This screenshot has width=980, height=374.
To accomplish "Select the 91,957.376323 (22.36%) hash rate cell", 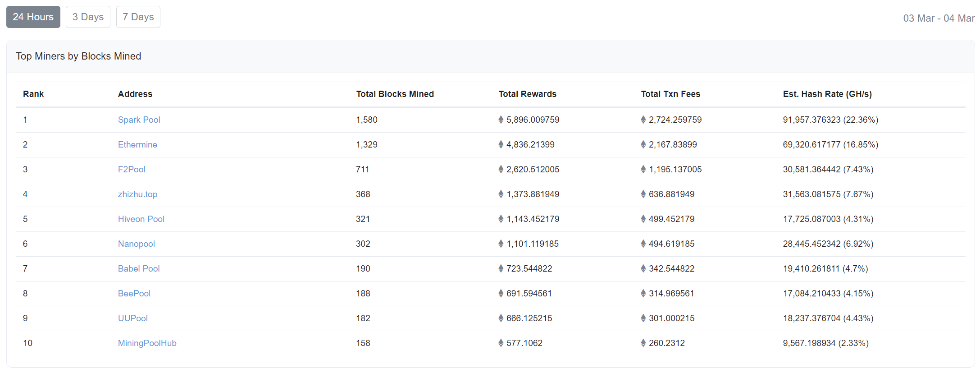I will (x=830, y=120).
